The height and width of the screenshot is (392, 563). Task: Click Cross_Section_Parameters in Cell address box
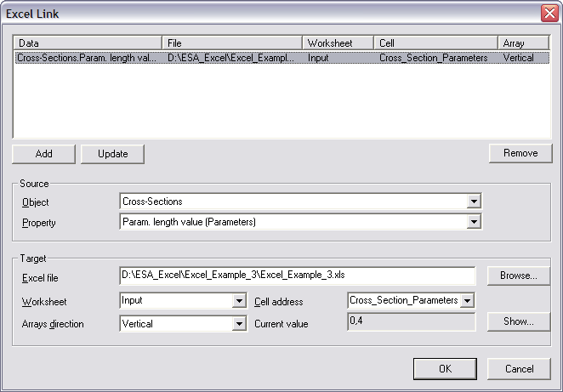[x=404, y=300]
